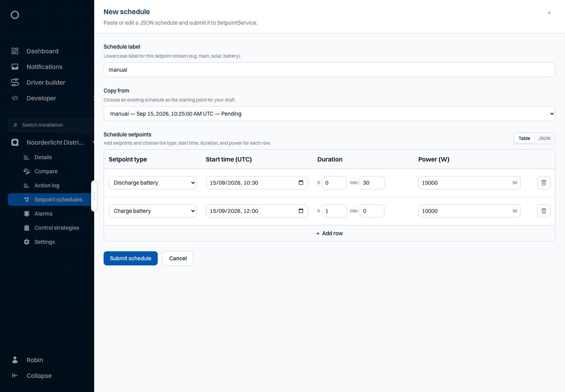Edit hours field of Charge battery row
Screen dimensions: 565x392
(334, 211)
